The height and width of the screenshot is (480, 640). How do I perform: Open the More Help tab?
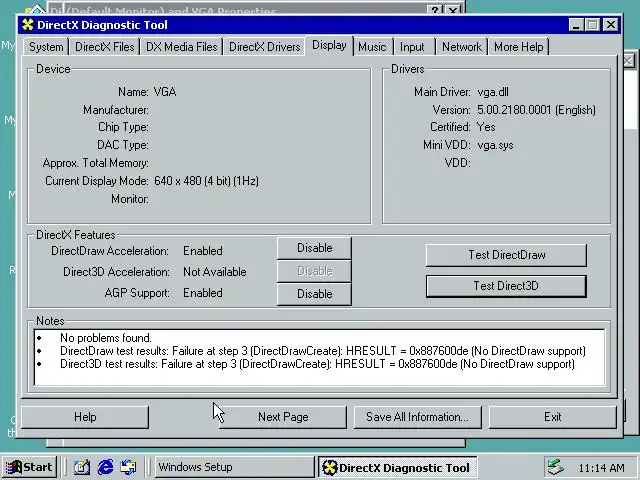(x=518, y=47)
